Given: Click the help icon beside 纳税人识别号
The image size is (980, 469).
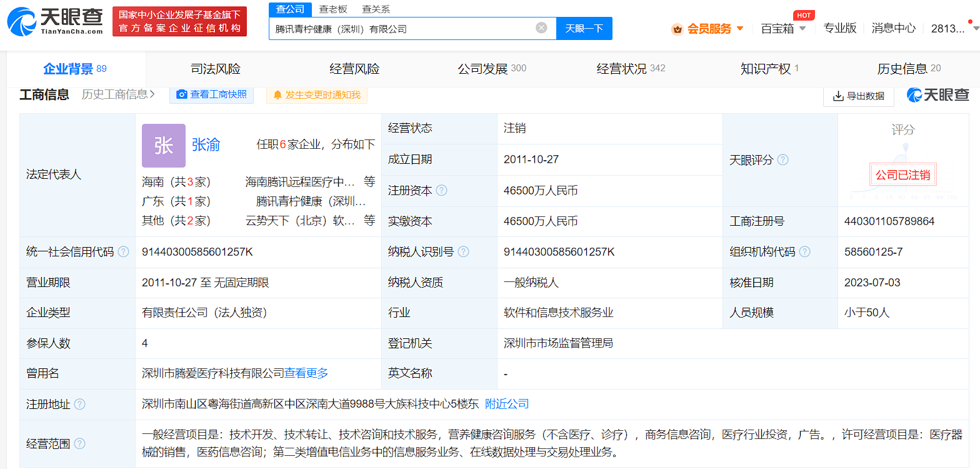Looking at the screenshot, I should coord(463,251).
